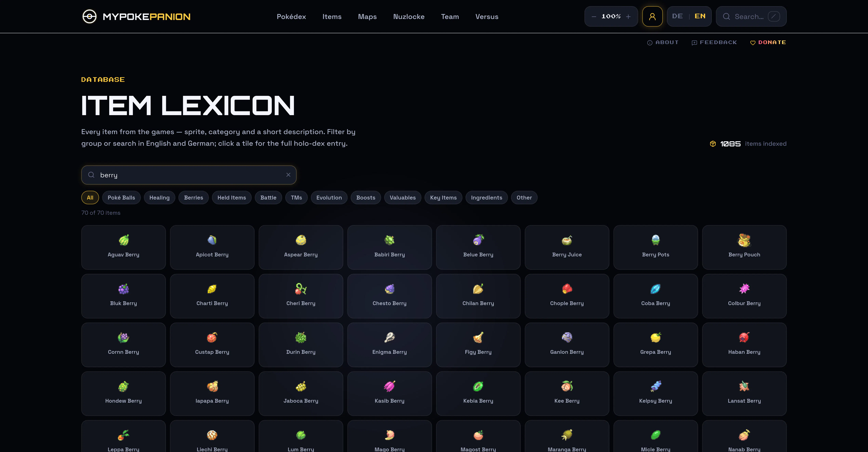Click the Aguav Berry sprite

point(124,240)
